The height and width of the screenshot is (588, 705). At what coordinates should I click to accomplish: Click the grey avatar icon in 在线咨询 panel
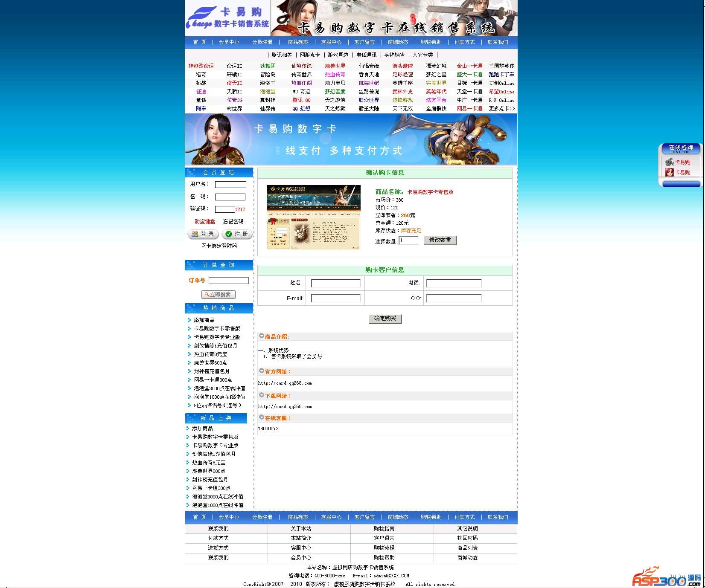[669, 162]
